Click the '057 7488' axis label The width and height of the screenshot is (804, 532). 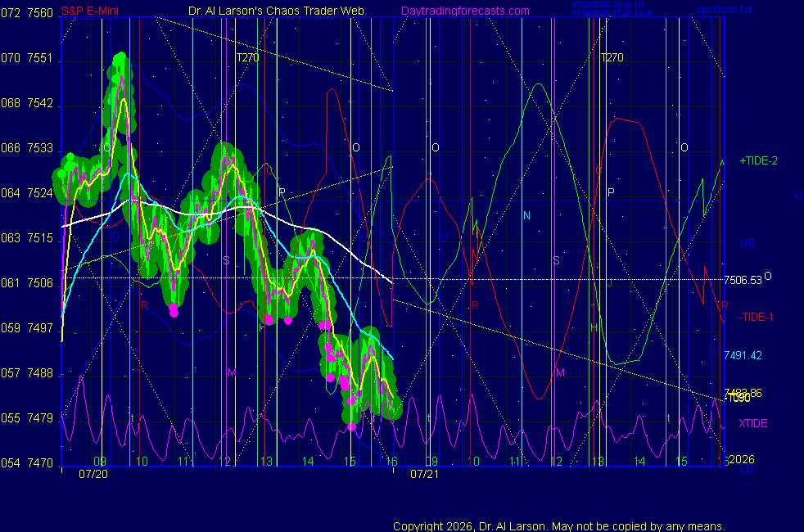tap(27, 374)
